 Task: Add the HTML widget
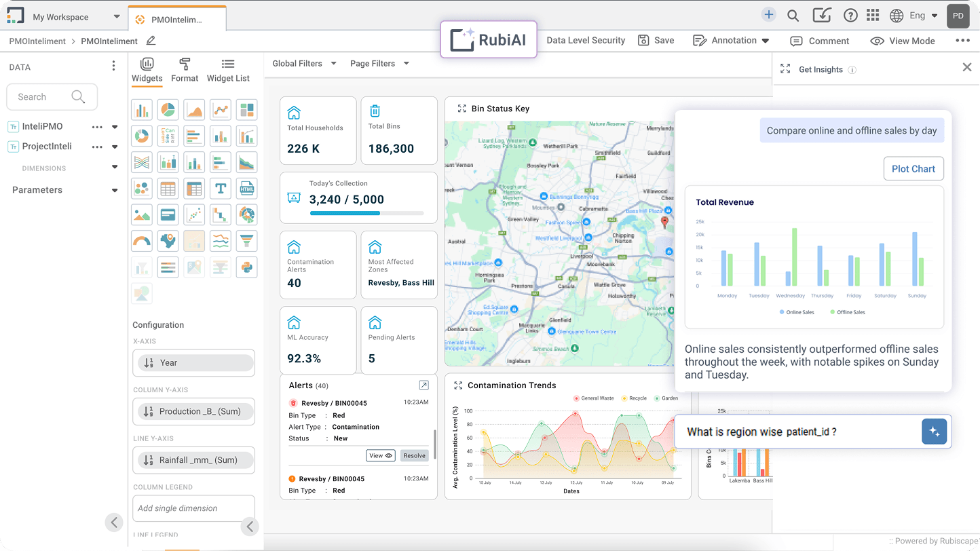tap(247, 188)
